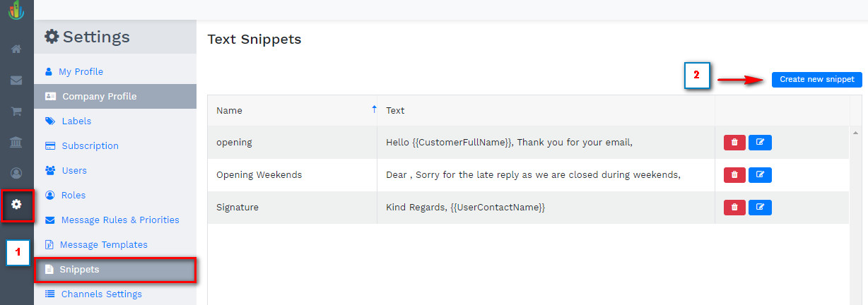Edit the Signature snippet
This screenshot has height=305, width=868.
click(760, 207)
